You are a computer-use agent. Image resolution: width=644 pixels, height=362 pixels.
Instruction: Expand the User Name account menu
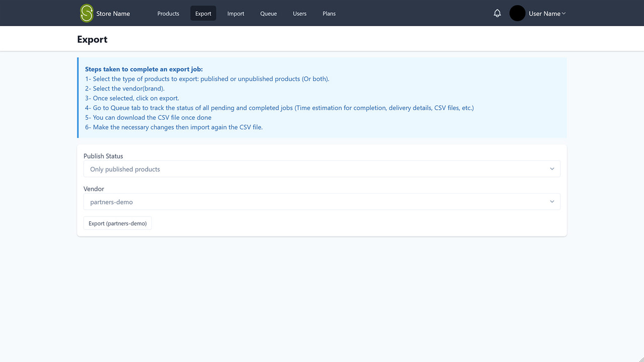[x=546, y=14]
